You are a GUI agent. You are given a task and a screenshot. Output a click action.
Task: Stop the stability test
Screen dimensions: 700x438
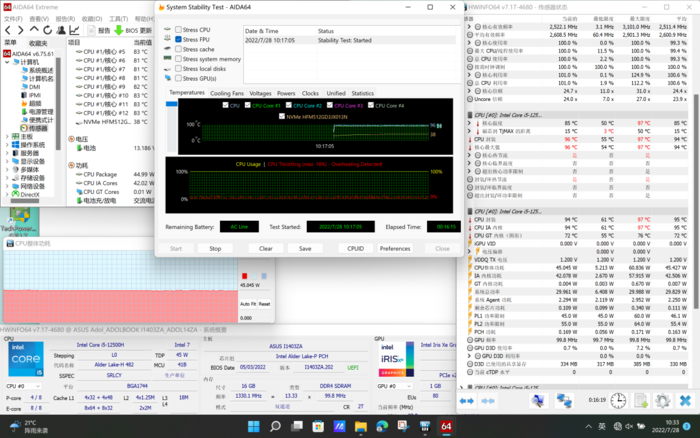(x=215, y=248)
